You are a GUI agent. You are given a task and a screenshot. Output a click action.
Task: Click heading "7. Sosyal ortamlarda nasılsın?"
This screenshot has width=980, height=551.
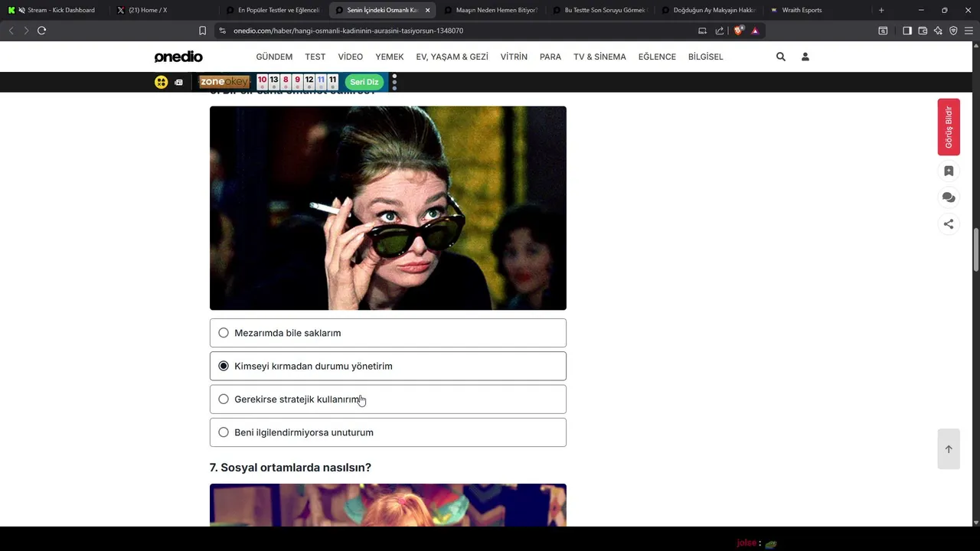point(290,468)
